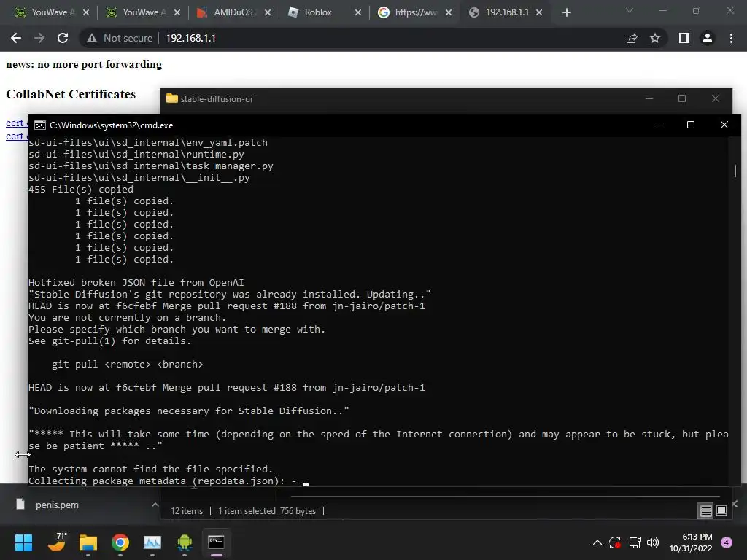Open volume tray icon

coord(653,542)
